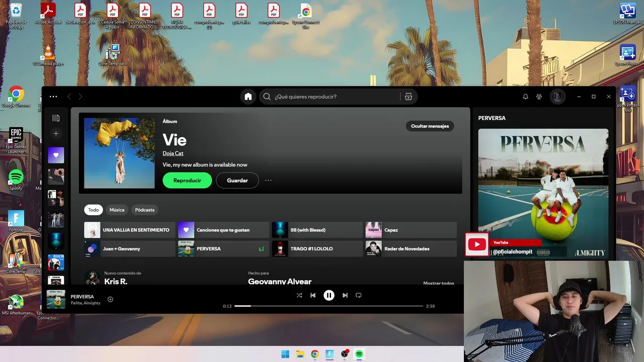Go forward with Spotify's right arrow
Image resolution: width=644 pixels, height=362 pixels.
pyautogui.click(x=80, y=97)
